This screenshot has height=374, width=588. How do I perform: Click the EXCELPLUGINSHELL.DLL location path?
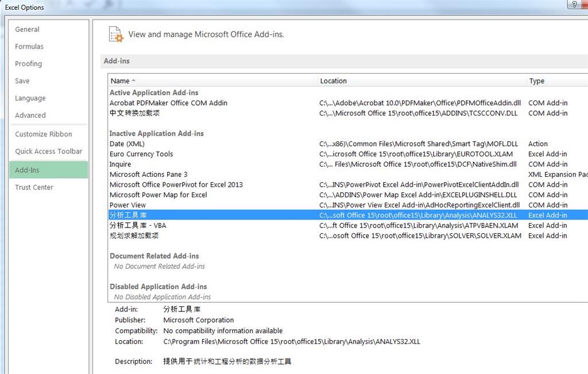pos(418,195)
